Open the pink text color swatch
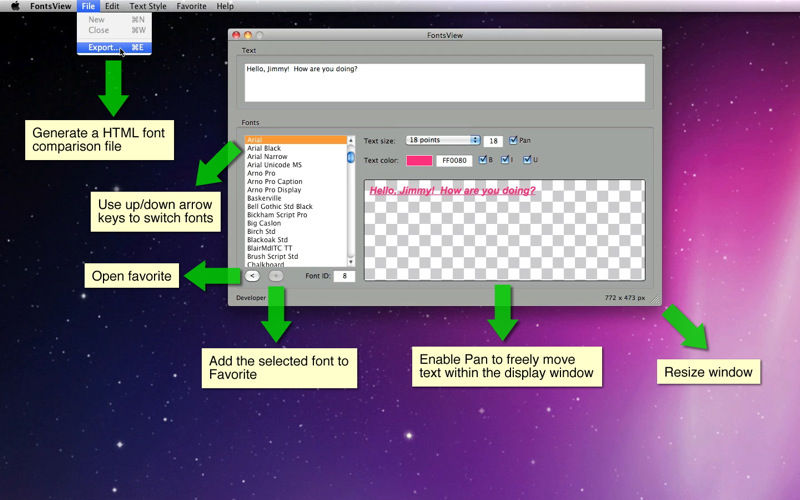The height and width of the screenshot is (500, 800). (x=419, y=161)
